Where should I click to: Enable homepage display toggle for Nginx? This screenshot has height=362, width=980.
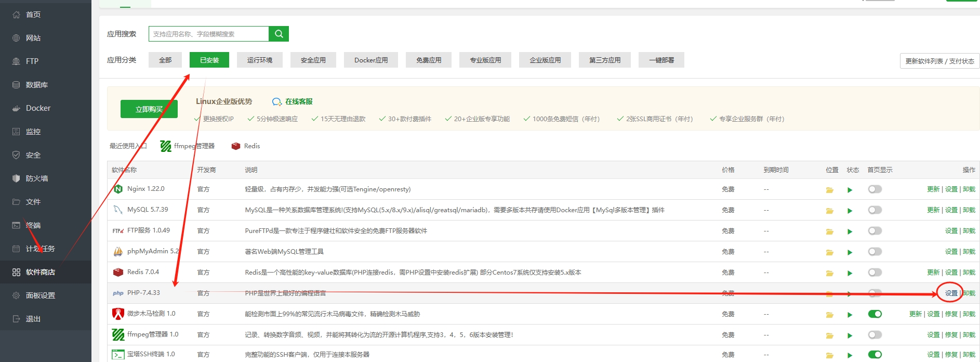point(875,189)
